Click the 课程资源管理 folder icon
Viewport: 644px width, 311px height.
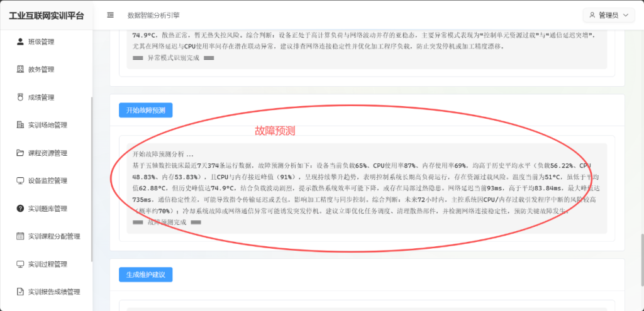coord(19,153)
